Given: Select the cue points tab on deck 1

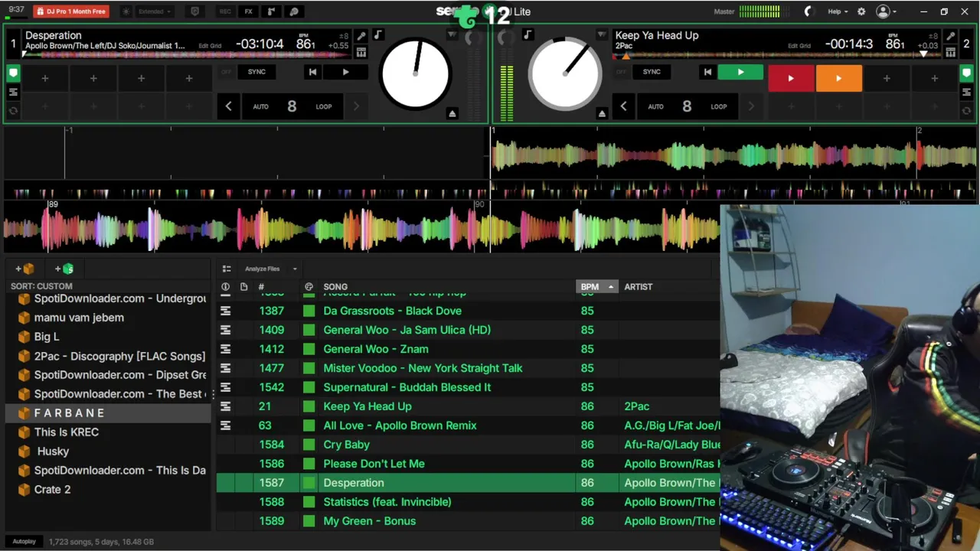Looking at the screenshot, I should [x=13, y=73].
